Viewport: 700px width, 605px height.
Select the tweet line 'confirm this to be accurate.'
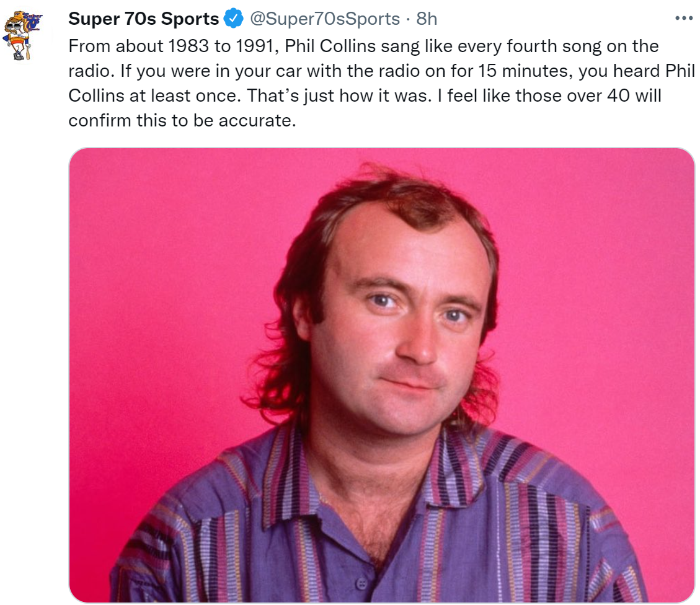182,120
